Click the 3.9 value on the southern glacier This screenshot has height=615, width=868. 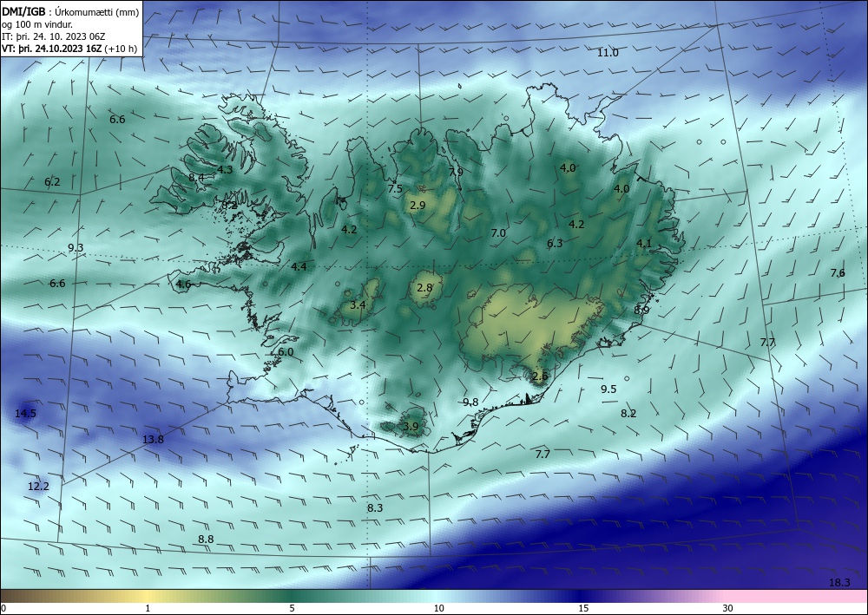click(x=411, y=427)
